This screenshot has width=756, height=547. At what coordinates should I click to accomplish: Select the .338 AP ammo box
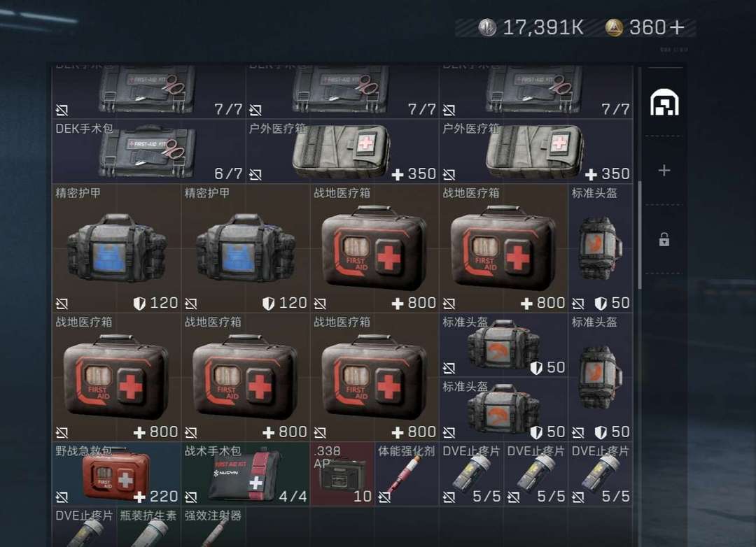point(342,474)
